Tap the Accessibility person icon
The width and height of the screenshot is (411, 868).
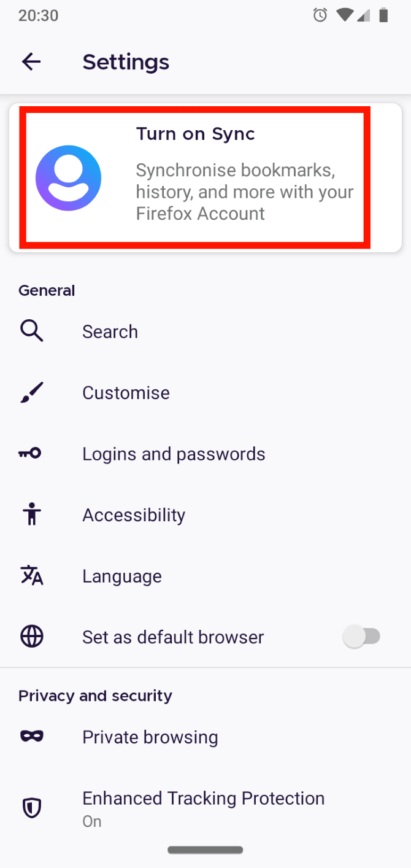(x=31, y=514)
